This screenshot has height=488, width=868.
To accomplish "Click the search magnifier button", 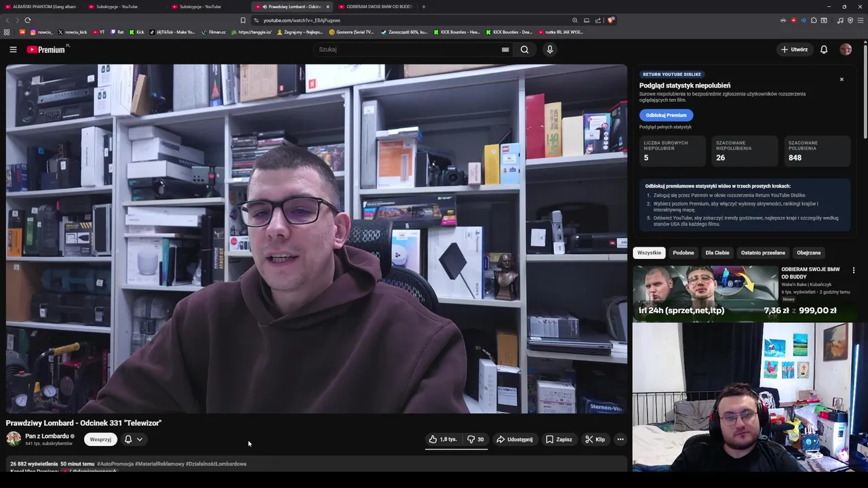I will [524, 49].
